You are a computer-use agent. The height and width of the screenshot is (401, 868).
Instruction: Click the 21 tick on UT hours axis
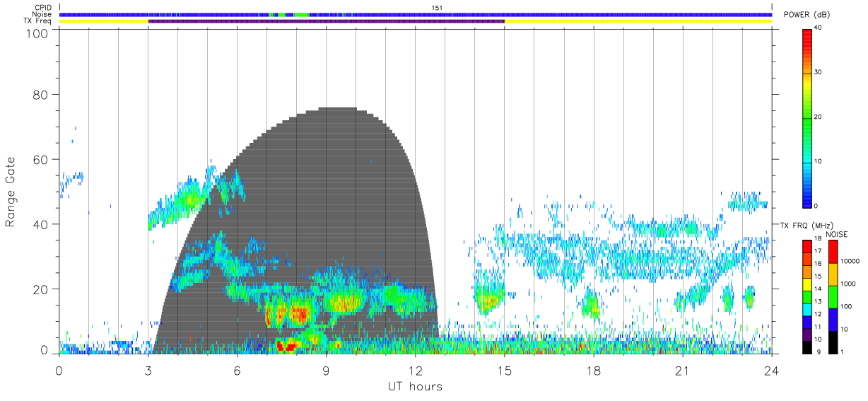683,370
